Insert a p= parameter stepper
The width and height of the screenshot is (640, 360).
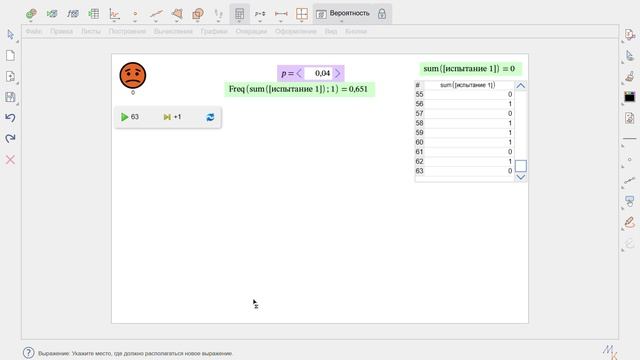260,14
